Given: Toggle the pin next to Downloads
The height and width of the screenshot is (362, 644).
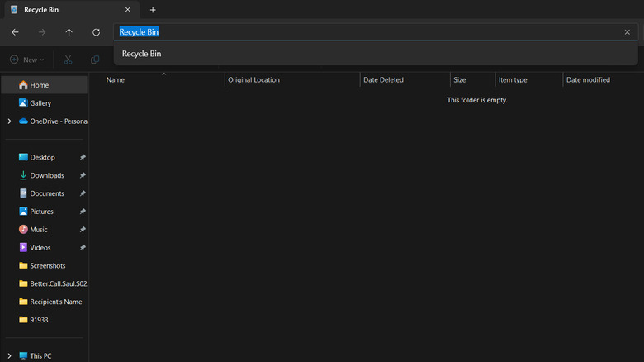Looking at the screenshot, I should click(x=83, y=175).
